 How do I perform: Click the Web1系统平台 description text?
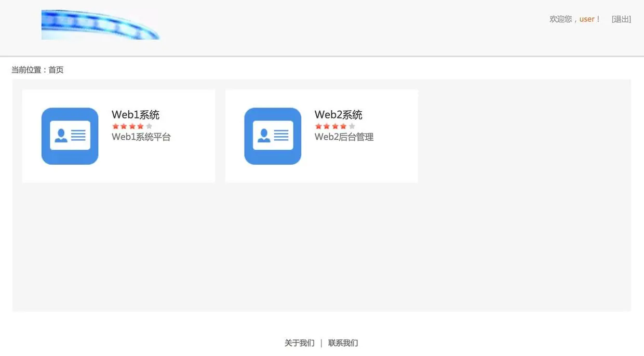tap(141, 137)
